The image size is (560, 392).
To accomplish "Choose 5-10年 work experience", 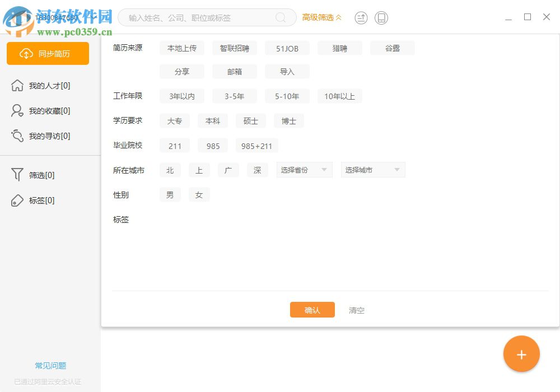I will tap(287, 96).
